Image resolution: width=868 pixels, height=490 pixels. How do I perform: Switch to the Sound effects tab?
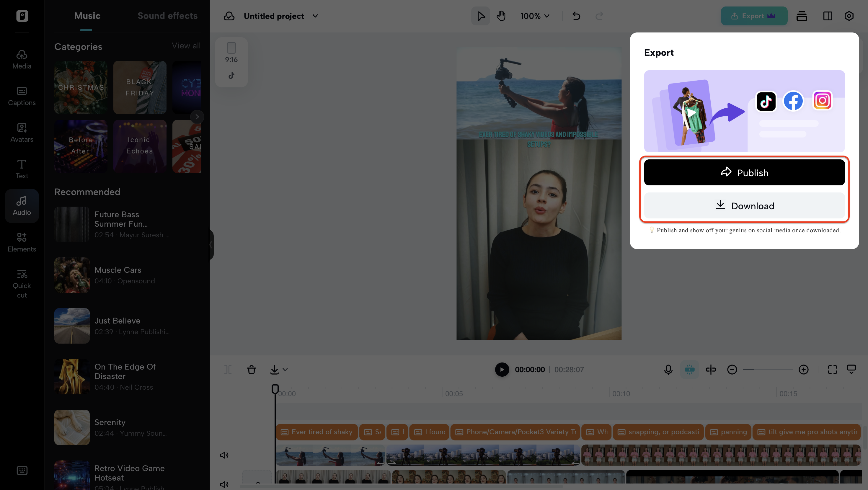coord(167,16)
